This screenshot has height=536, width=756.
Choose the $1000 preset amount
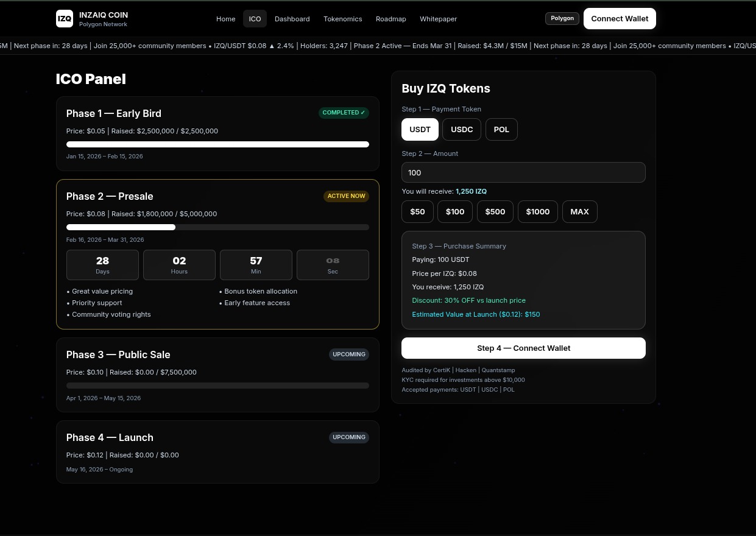click(x=537, y=211)
